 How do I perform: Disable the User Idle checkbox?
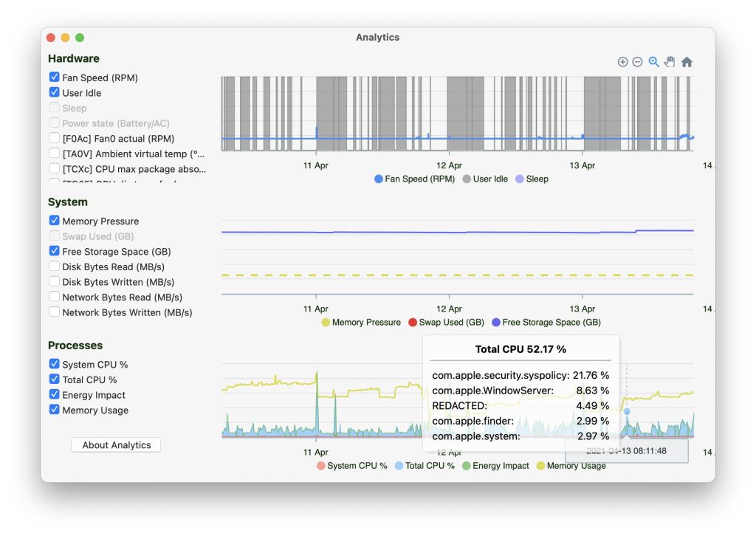coord(55,93)
